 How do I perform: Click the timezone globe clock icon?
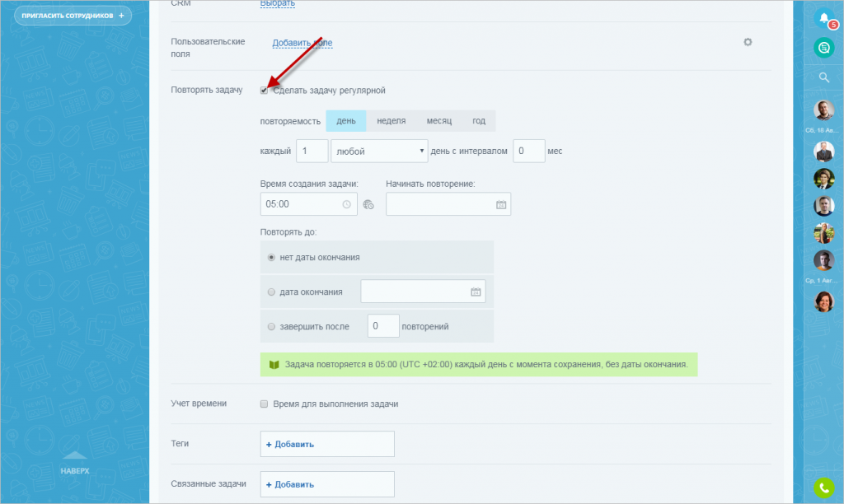pos(368,204)
